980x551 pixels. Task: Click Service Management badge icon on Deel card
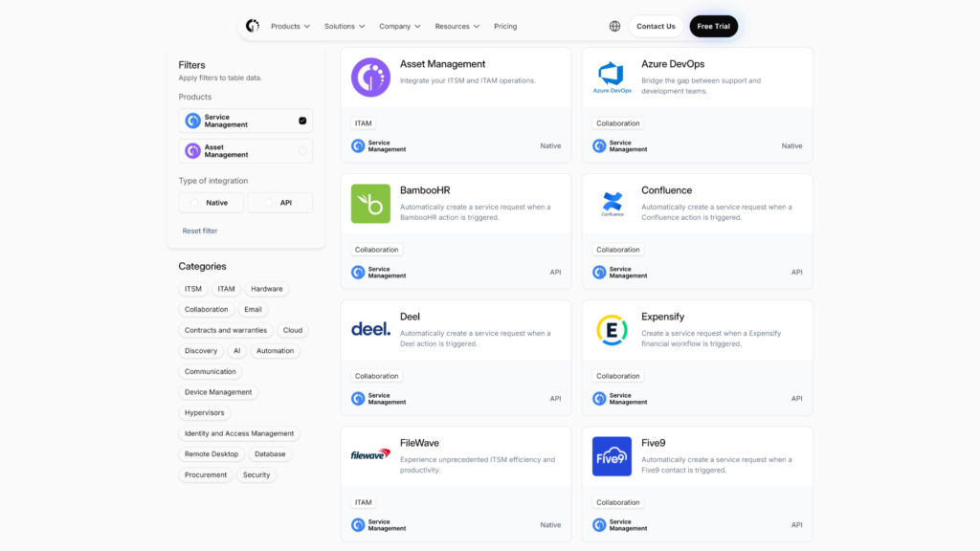(x=358, y=399)
